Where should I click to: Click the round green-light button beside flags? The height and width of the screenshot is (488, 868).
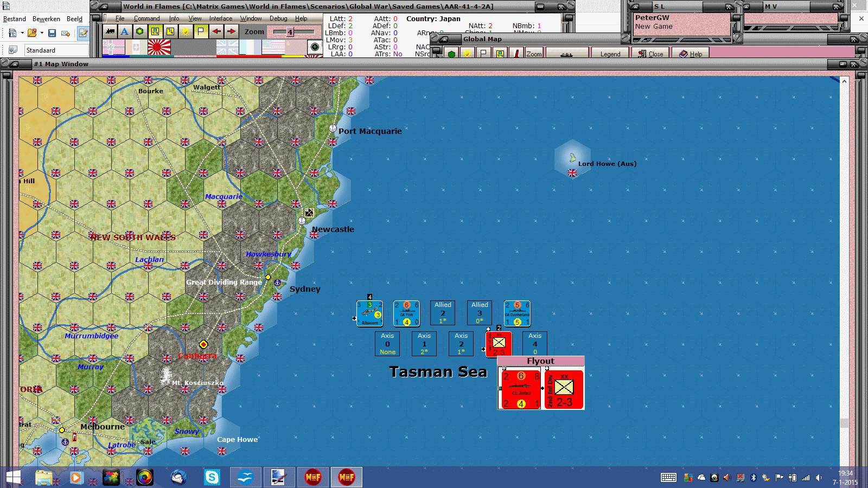coord(315,47)
